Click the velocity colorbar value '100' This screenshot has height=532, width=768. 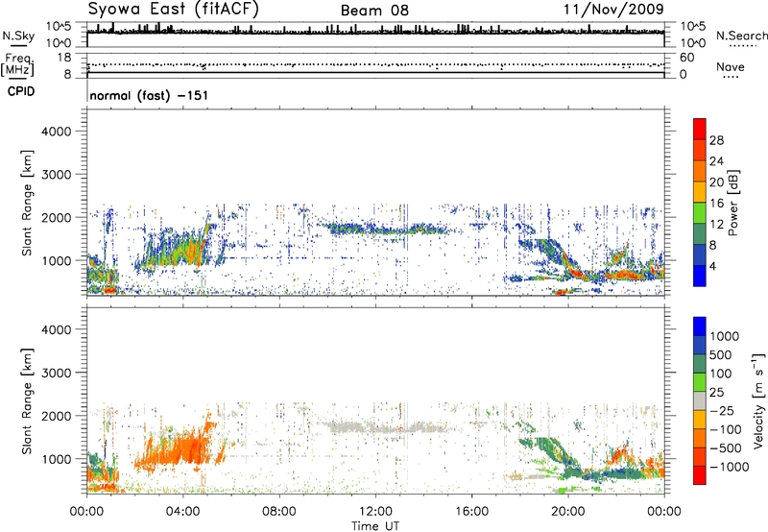tap(721, 374)
